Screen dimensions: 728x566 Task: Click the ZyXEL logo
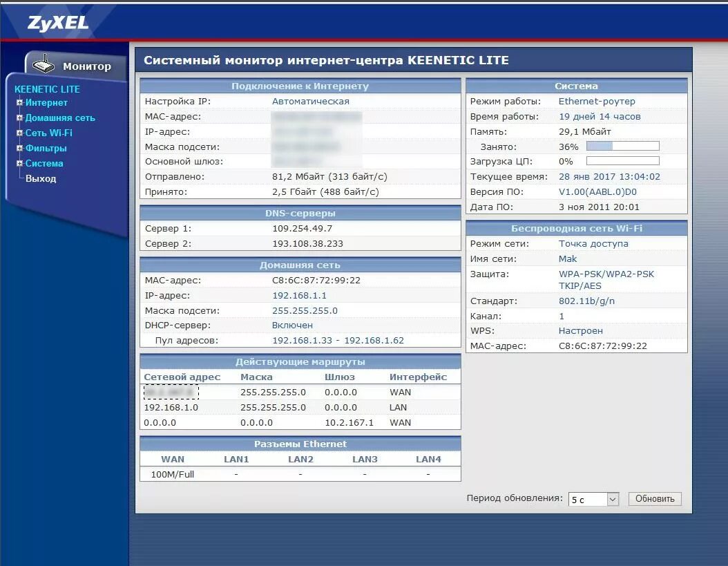(57, 23)
